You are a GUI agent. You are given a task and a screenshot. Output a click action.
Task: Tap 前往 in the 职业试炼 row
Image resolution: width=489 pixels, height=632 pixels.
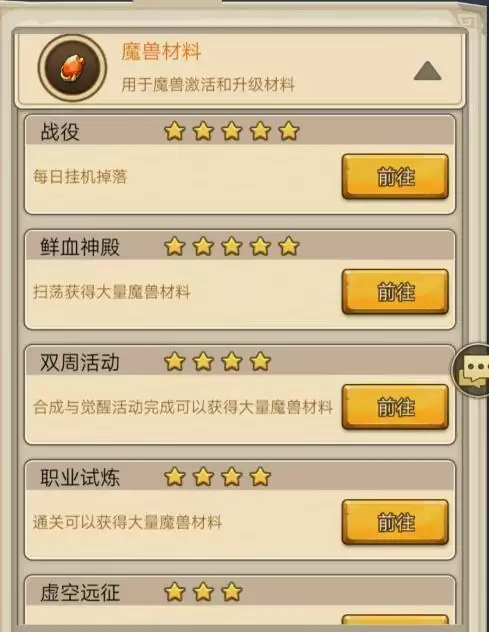pos(395,522)
